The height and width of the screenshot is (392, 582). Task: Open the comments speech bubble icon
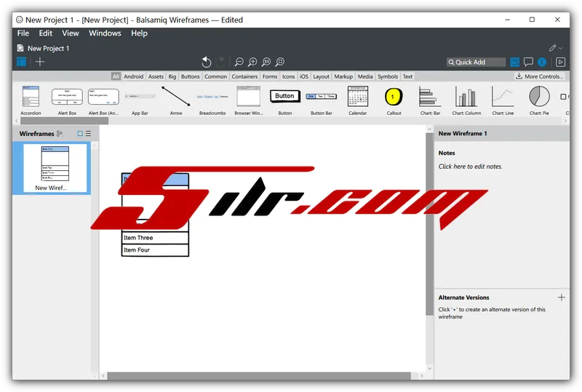[528, 62]
